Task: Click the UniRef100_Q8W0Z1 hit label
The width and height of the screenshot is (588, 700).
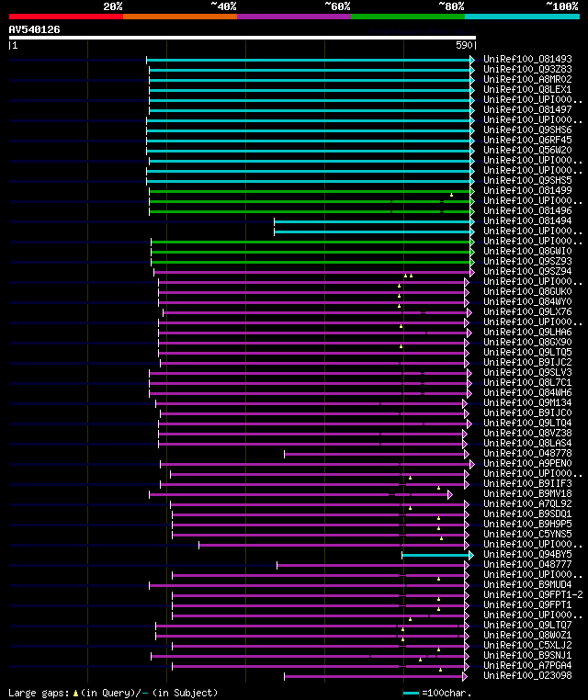Action: (527, 635)
